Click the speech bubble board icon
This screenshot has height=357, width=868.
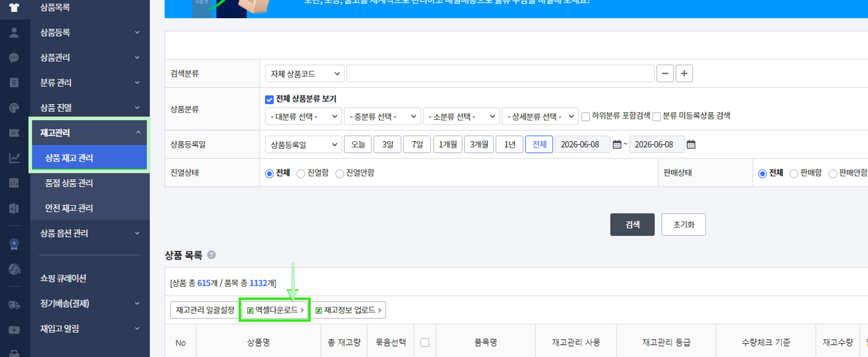[x=14, y=58]
